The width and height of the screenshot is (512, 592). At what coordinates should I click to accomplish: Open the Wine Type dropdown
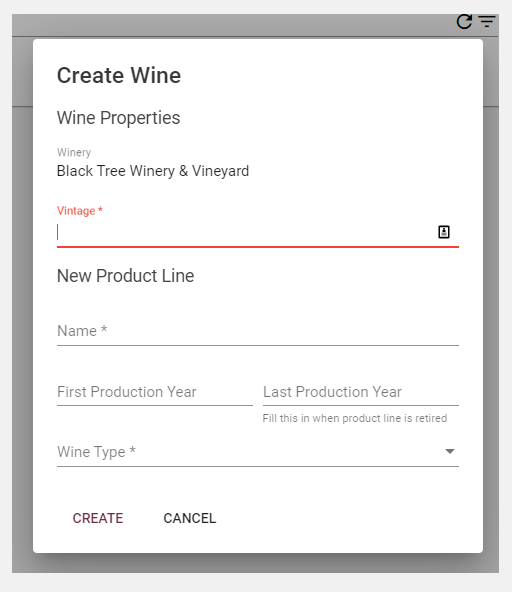[x=258, y=452]
